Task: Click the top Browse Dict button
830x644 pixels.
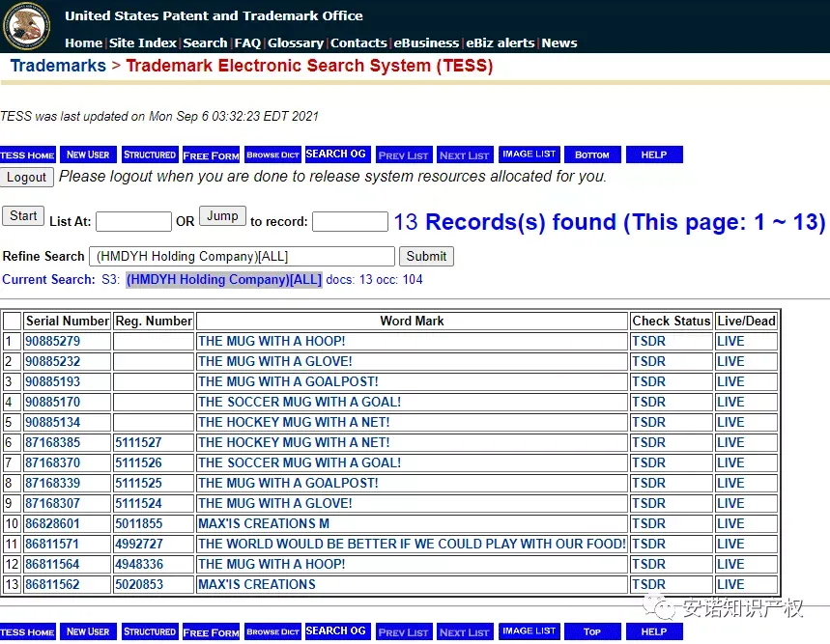Action: click(x=272, y=154)
